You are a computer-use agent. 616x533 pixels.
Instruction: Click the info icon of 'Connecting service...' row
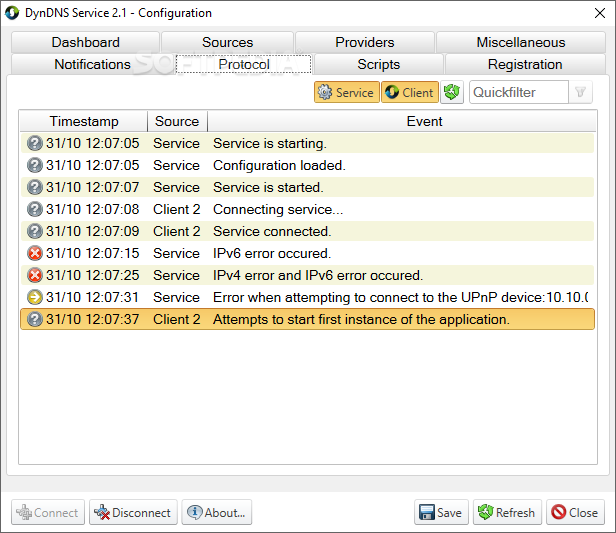pyautogui.click(x=35, y=209)
